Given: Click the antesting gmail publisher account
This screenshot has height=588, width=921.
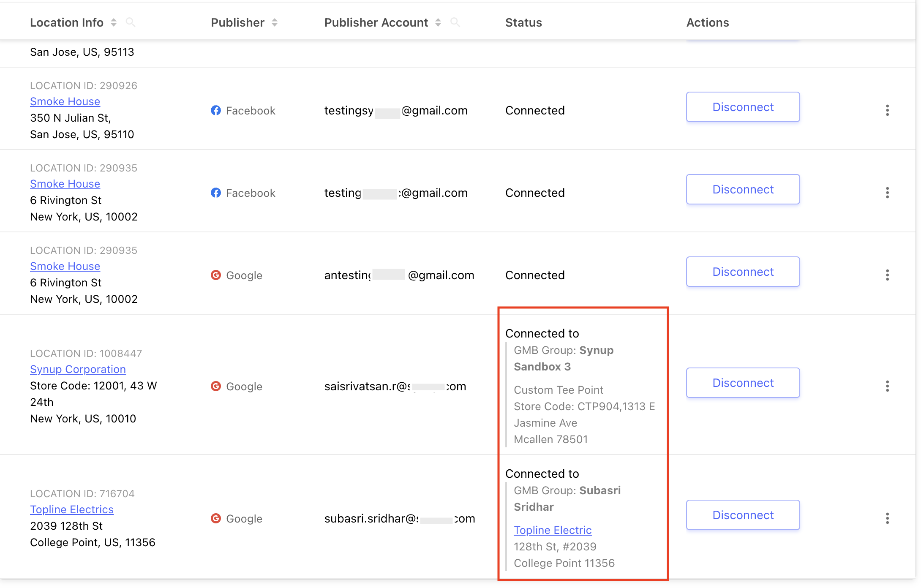Looking at the screenshot, I should pos(399,275).
